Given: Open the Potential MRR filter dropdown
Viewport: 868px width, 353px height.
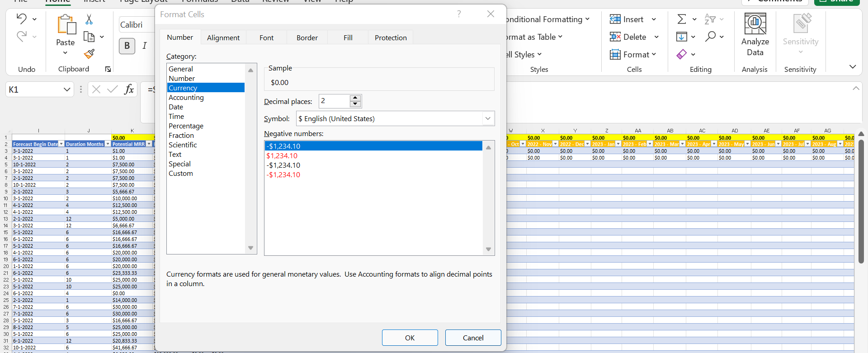Looking at the screenshot, I should pos(149,144).
